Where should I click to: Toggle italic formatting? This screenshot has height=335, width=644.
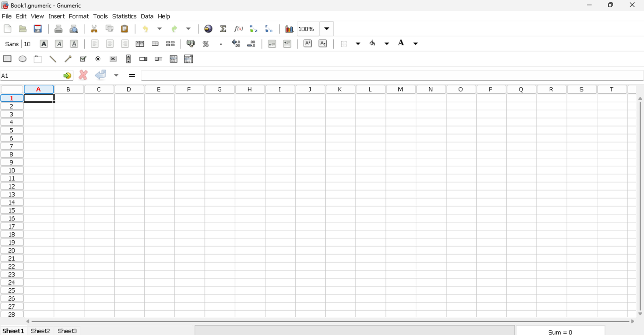click(x=59, y=44)
